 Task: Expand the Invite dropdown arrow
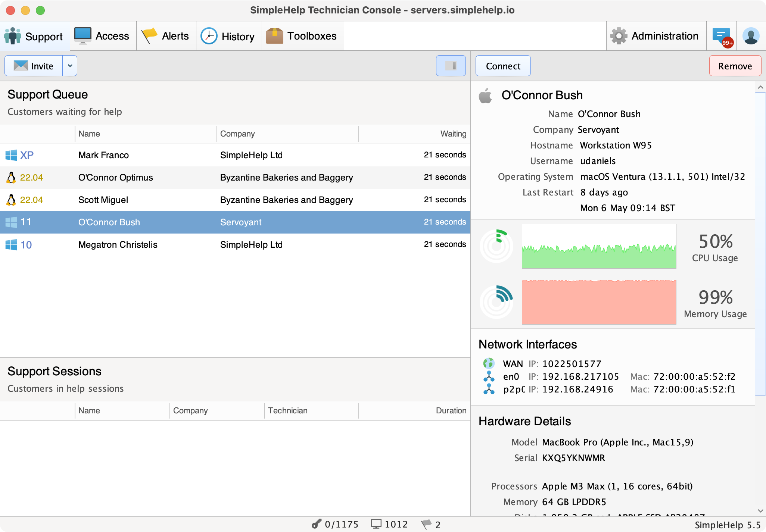(70, 66)
